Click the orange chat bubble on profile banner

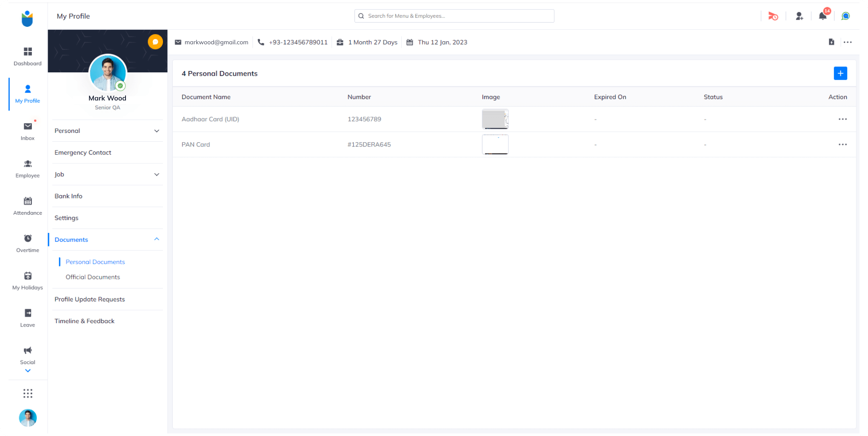(155, 42)
